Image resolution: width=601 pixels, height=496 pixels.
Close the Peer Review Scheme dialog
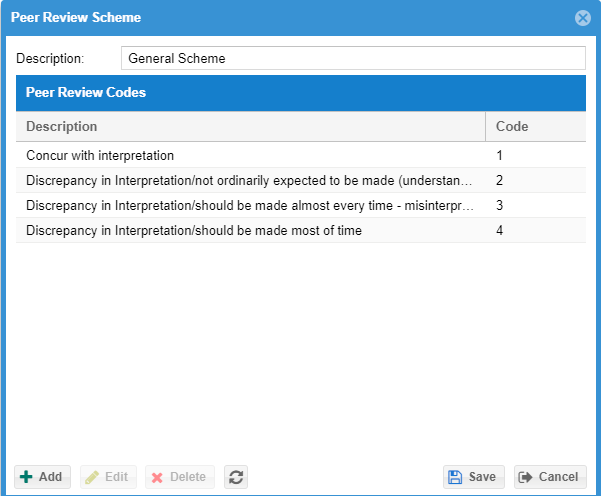(x=583, y=18)
